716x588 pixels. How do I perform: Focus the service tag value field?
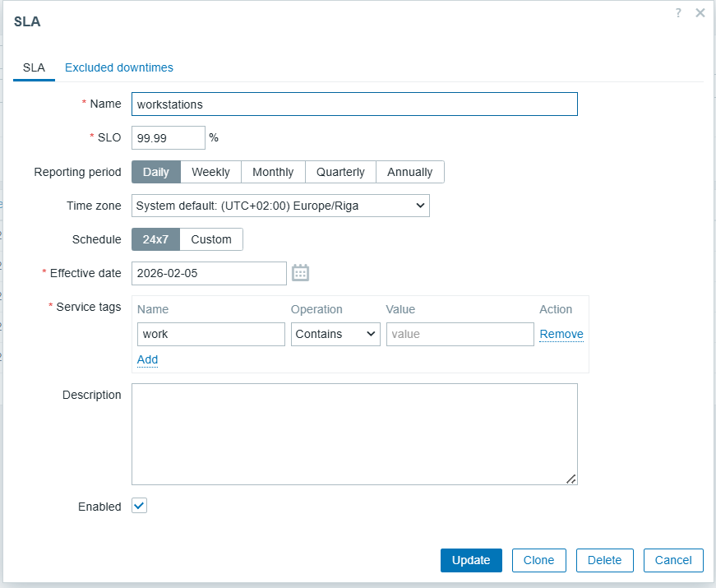pyautogui.click(x=460, y=334)
